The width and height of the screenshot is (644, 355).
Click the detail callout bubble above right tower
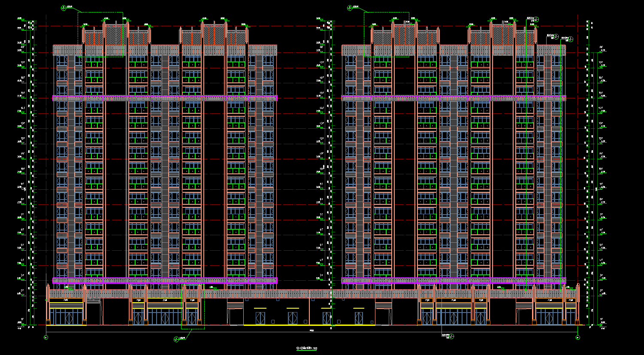pos(350,7)
